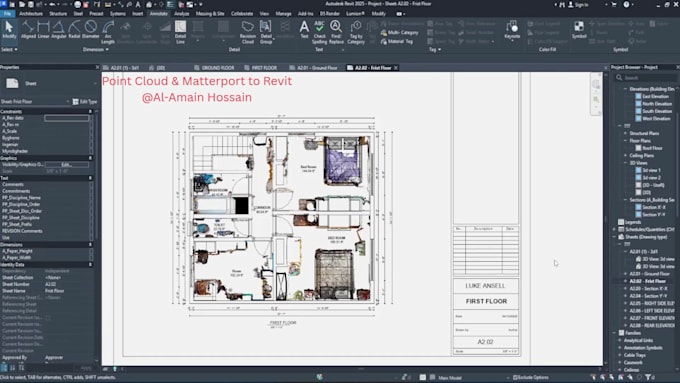Click the A_Rev date input field
This screenshot has width=680, height=383.
(66, 118)
